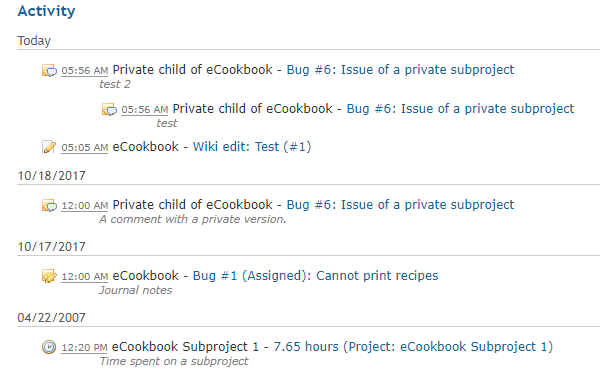The height and width of the screenshot is (375, 600).
Task: Click the "Journal notes" description text
Action: coord(135,290)
